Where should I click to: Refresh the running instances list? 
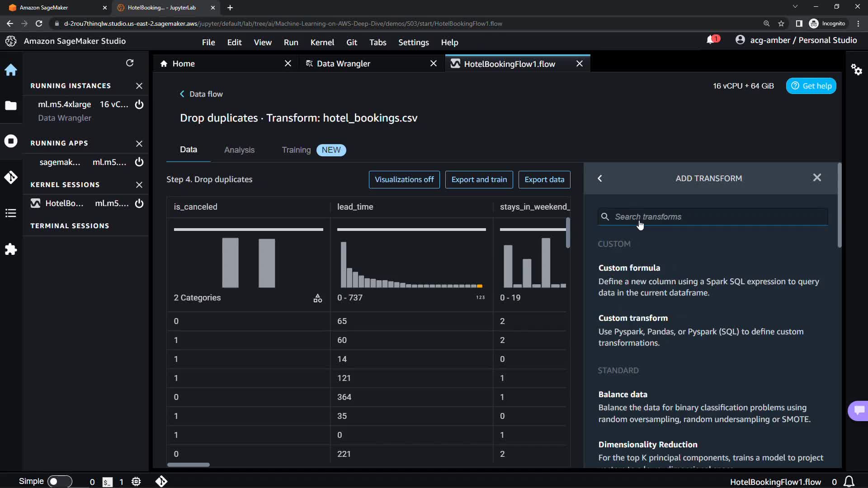pyautogui.click(x=130, y=63)
